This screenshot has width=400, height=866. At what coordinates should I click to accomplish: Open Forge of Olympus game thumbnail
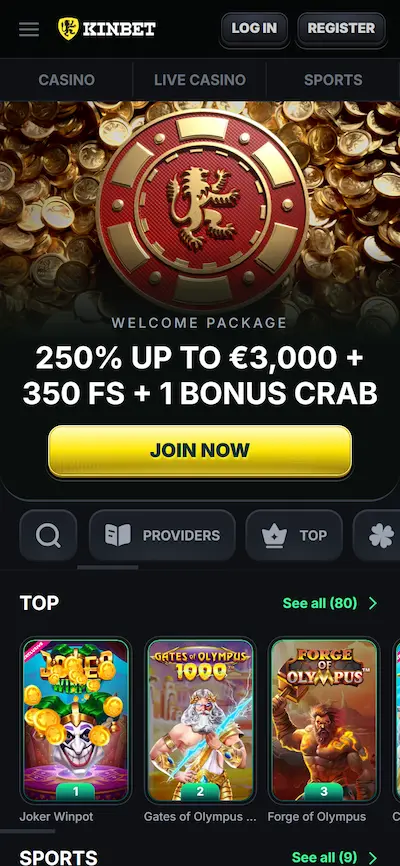324,720
